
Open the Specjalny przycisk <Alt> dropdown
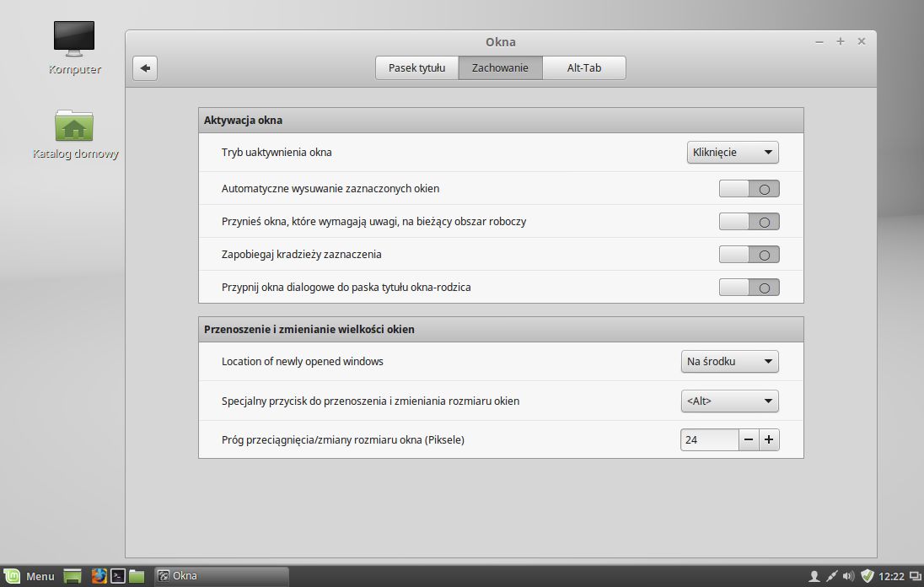pyautogui.click(x=729, y=401)
